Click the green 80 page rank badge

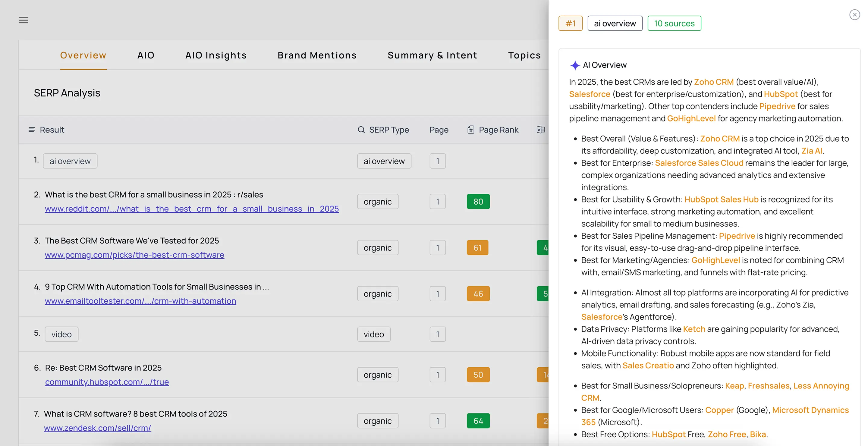[478, 202]
